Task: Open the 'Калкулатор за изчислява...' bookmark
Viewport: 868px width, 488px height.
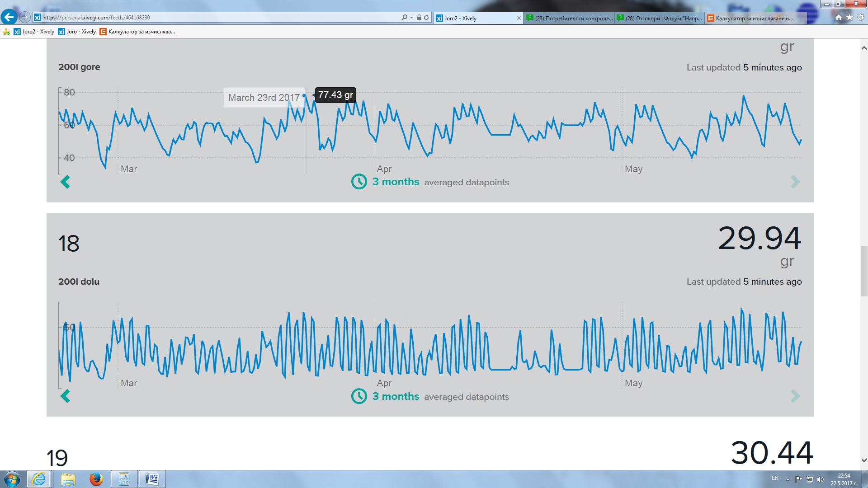Action: [x=137, y=32]
